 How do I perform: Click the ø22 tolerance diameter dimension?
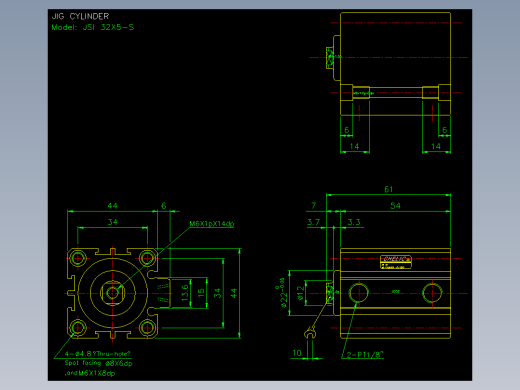coord(283,292)
